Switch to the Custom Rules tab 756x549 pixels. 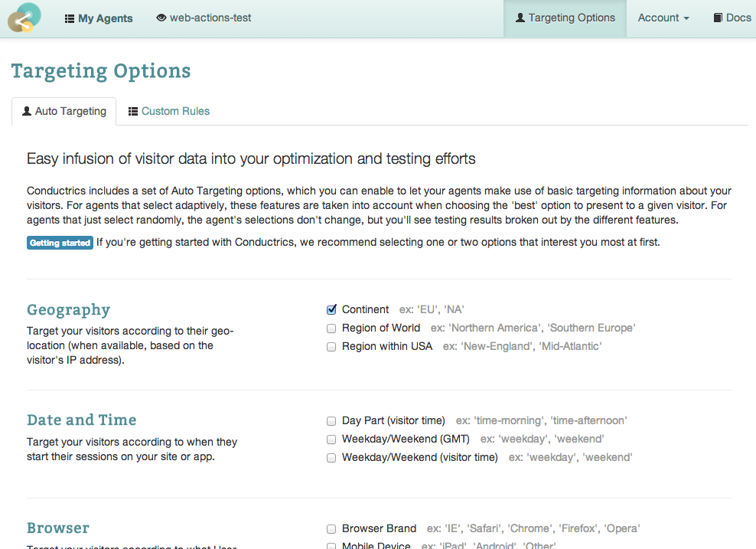pos(169,112)
